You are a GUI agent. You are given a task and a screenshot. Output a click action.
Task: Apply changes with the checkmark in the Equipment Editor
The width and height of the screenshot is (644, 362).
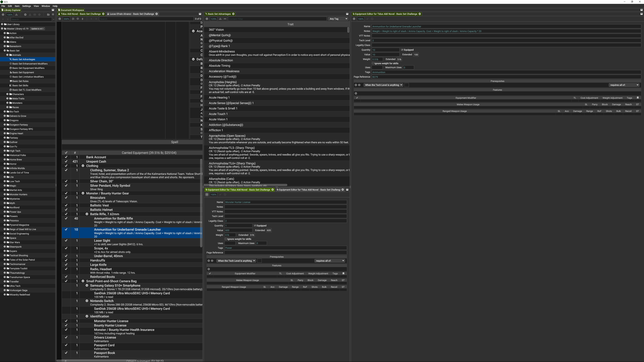[x=367, y=19]
